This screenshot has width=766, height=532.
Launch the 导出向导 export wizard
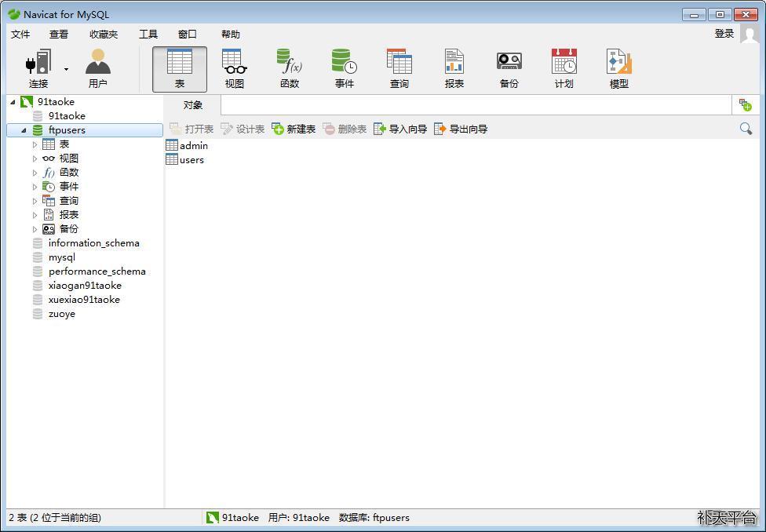(461, 129)
